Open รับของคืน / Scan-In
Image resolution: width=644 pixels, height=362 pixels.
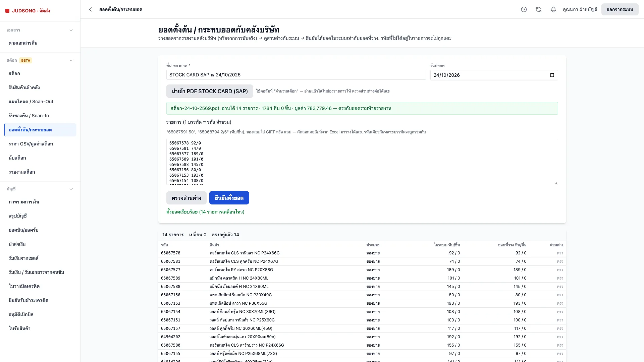point(40,116)
